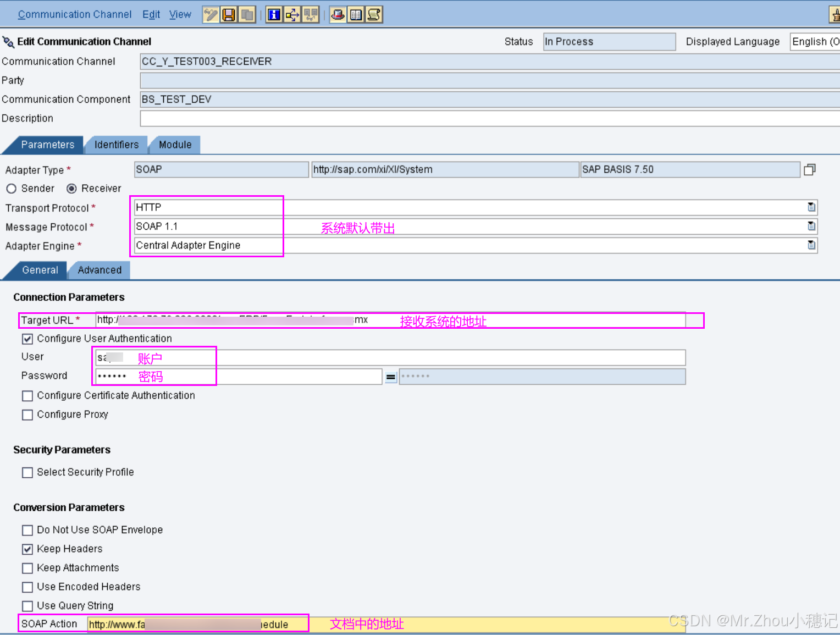Disable Keep Headers
The image size is (840, 635).
27,549
